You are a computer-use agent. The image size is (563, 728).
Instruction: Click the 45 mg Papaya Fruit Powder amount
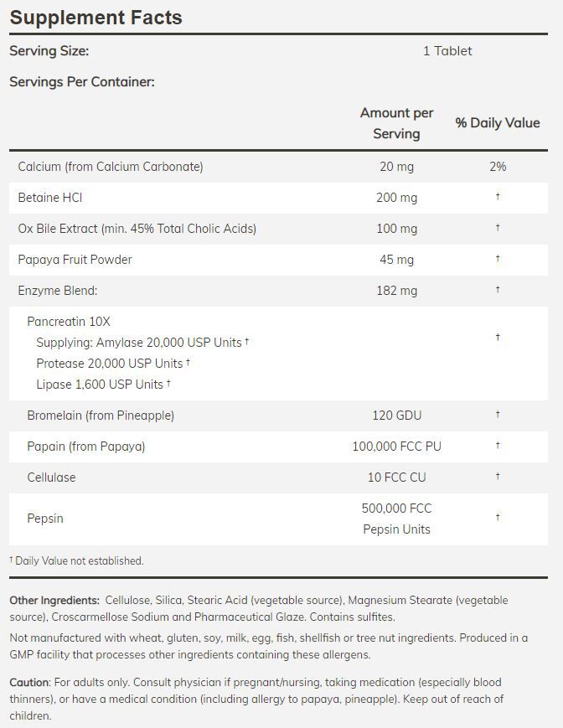tap(396, 260)
